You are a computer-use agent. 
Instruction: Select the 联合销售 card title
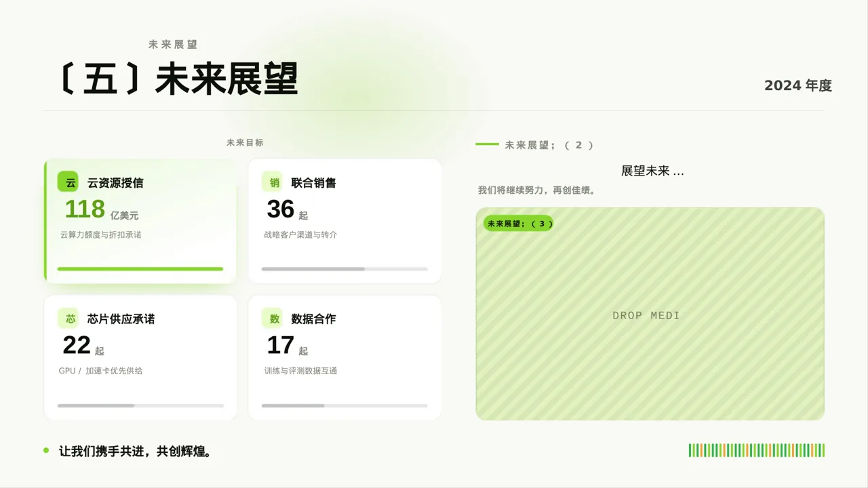tap(313, 183)
